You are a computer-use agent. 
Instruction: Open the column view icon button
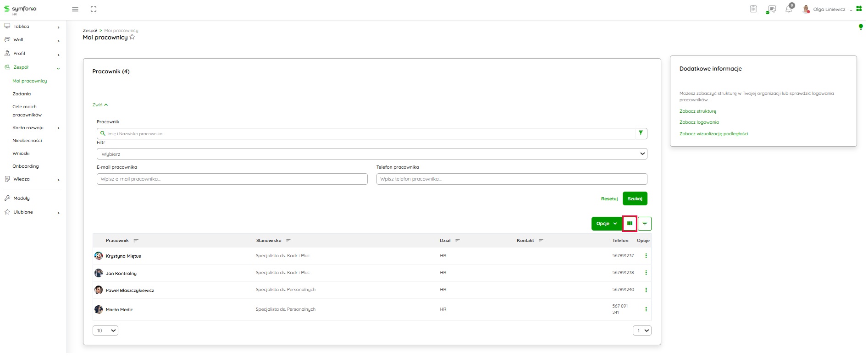(x=630, y=224)
